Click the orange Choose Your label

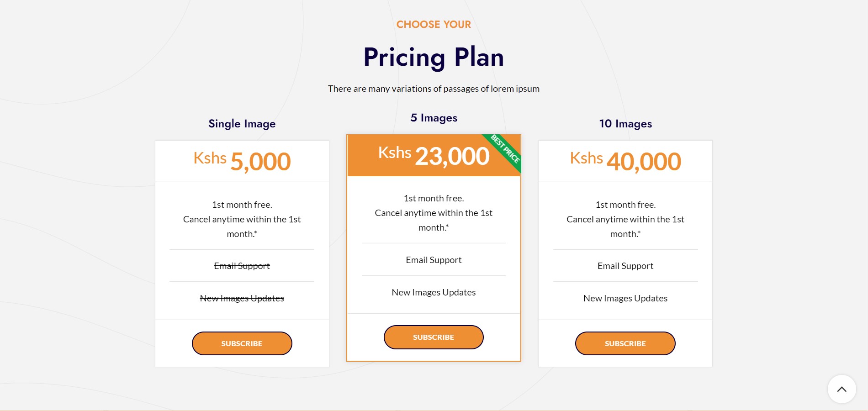434,25
